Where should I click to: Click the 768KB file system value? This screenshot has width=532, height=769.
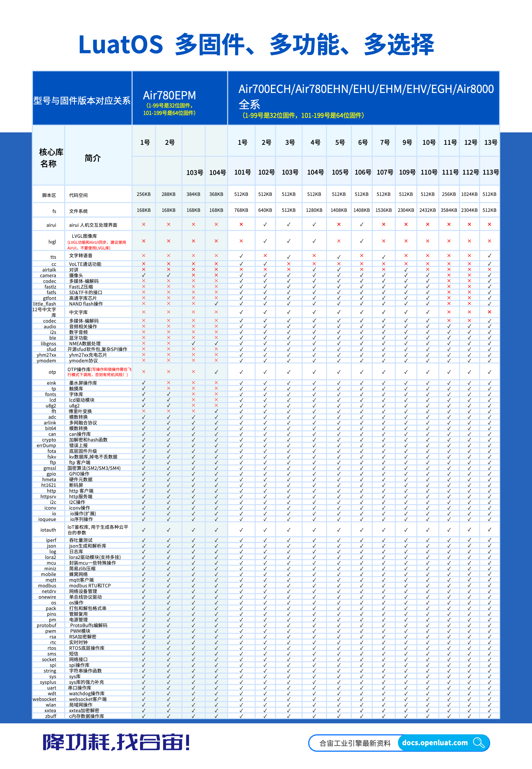241,210
